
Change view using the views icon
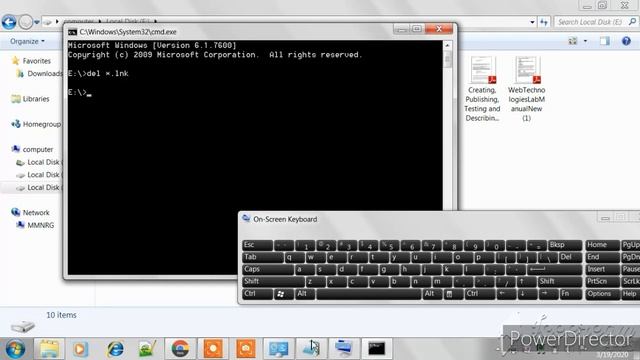[x=573, y=41]
